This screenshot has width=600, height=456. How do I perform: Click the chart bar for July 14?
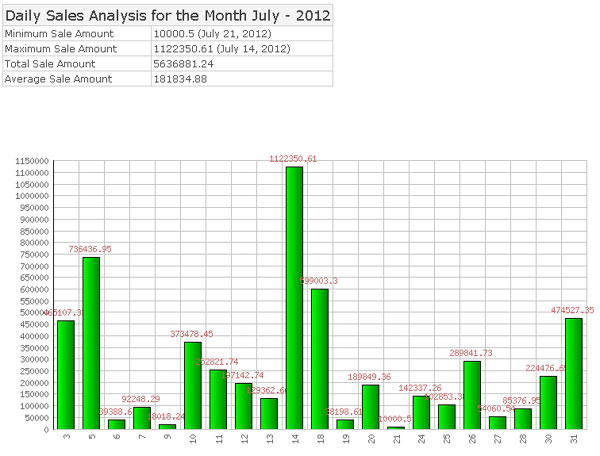click(294, 297)
